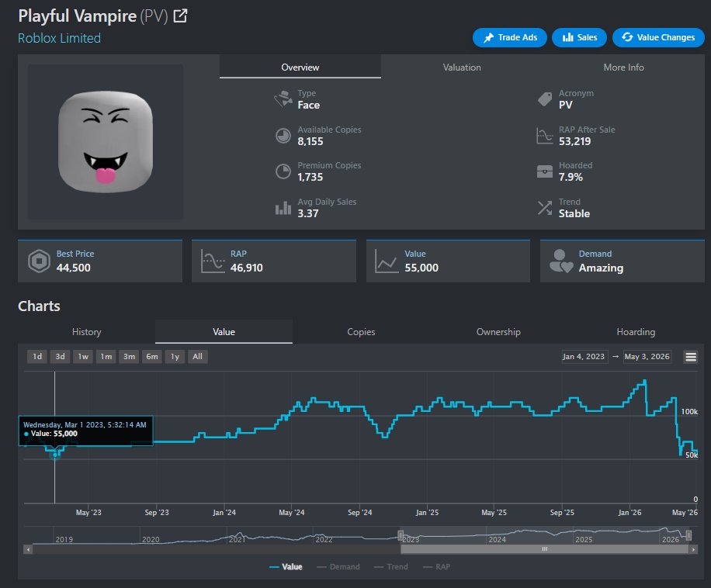Set chart range to 3m
Image resolution: width=711 pixels, height=588 pixels.
tap(129, 357)
